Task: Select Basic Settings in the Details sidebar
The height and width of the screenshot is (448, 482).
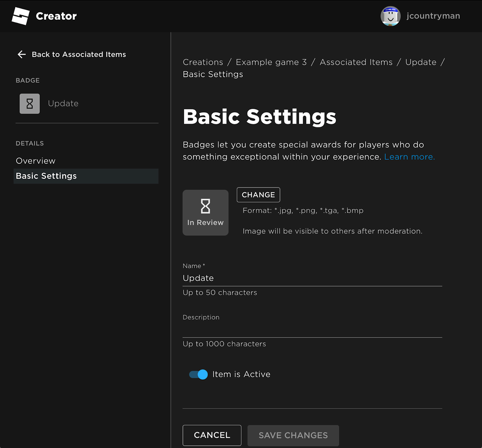Action: [46, 176]
